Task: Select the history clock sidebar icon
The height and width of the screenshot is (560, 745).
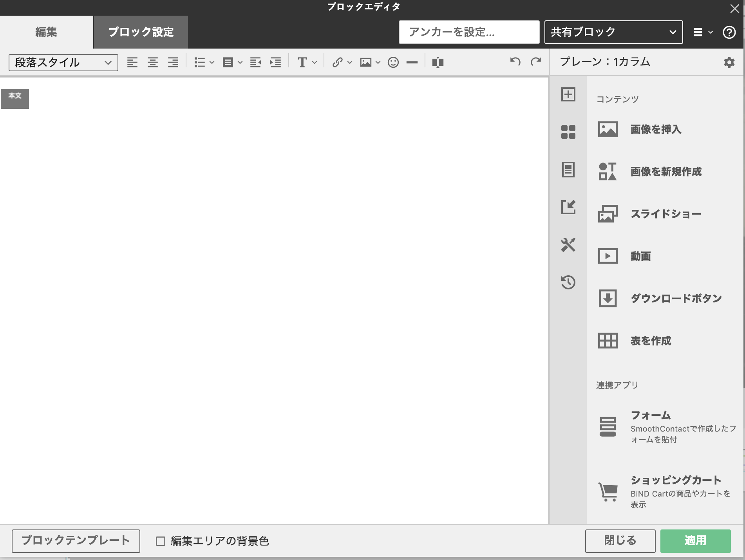Action: point(568,282)
